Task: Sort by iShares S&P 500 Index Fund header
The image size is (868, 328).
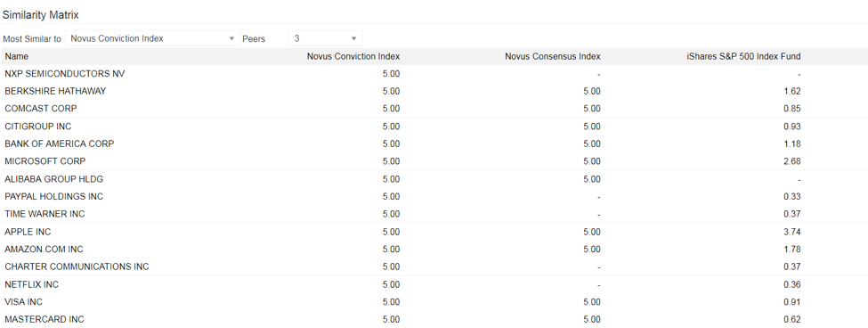Action: click(743, 56)
